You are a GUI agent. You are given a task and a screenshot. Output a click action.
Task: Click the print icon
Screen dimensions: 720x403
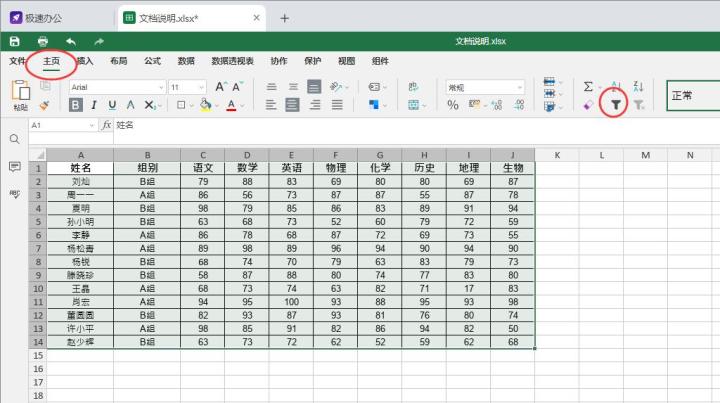tap(43, 41)
